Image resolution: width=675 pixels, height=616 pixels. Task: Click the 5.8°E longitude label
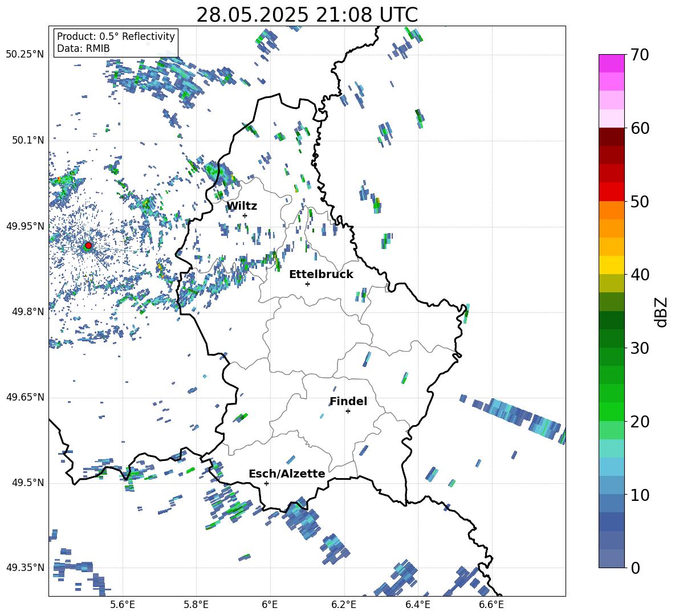point(196,605)
